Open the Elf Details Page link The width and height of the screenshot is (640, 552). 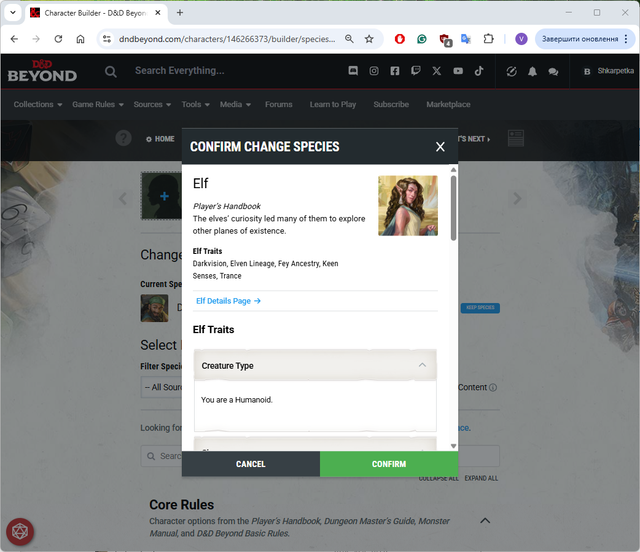click(228, 301)
